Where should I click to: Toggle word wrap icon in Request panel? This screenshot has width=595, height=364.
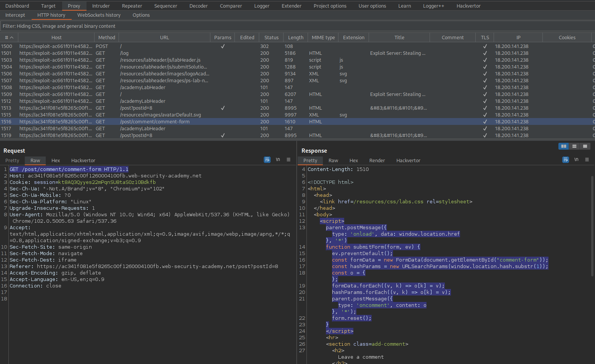click(x=267, y=160)
